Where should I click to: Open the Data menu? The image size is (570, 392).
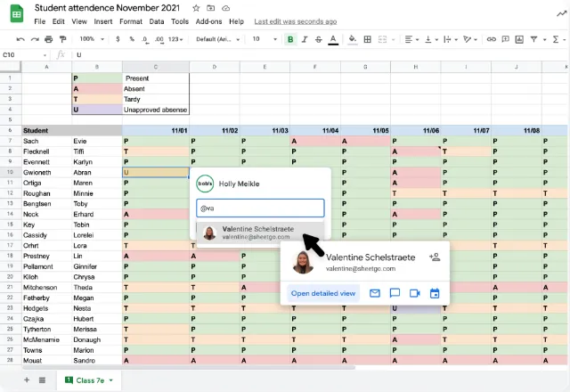(157, 21)
